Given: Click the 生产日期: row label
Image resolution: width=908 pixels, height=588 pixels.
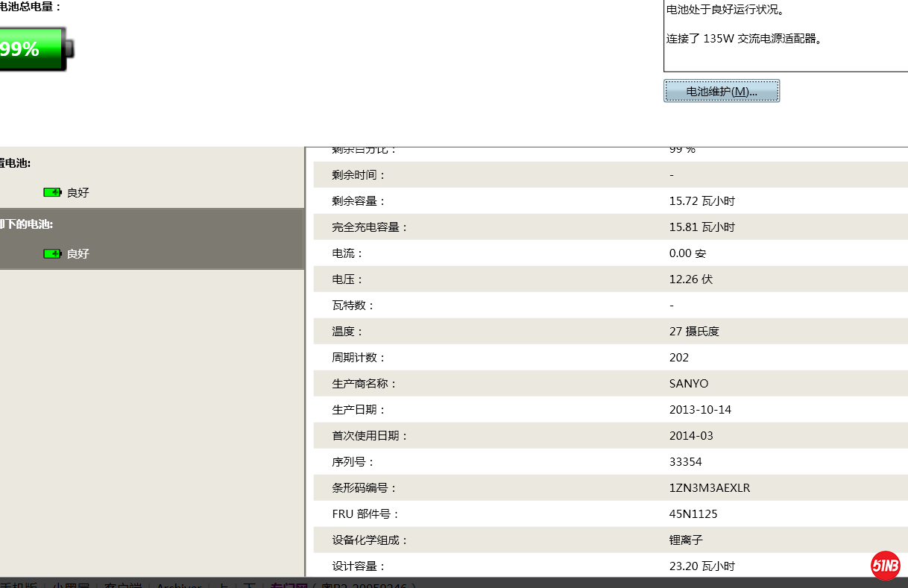Looking at the screenshot, I should tap(359, 410).
